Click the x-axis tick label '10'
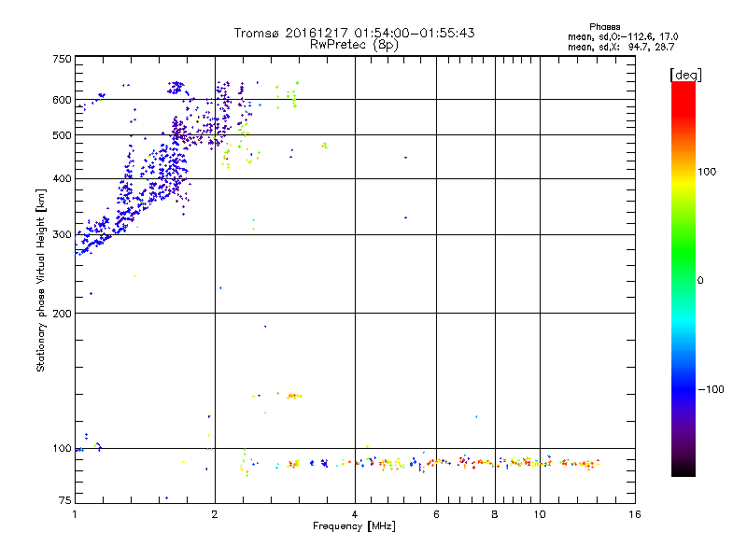Image resolution: width=747 pixels, height=560 pixels. (x=540, y=514)
